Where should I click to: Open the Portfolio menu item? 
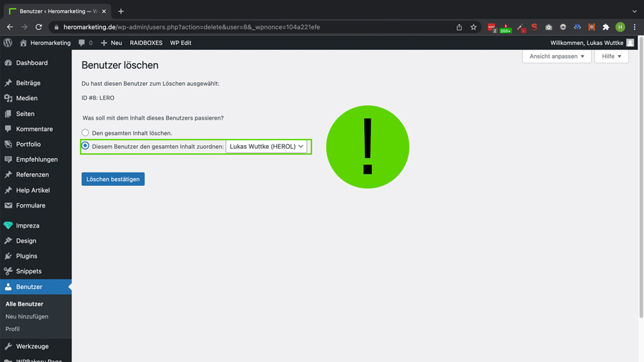coord(36,144)
